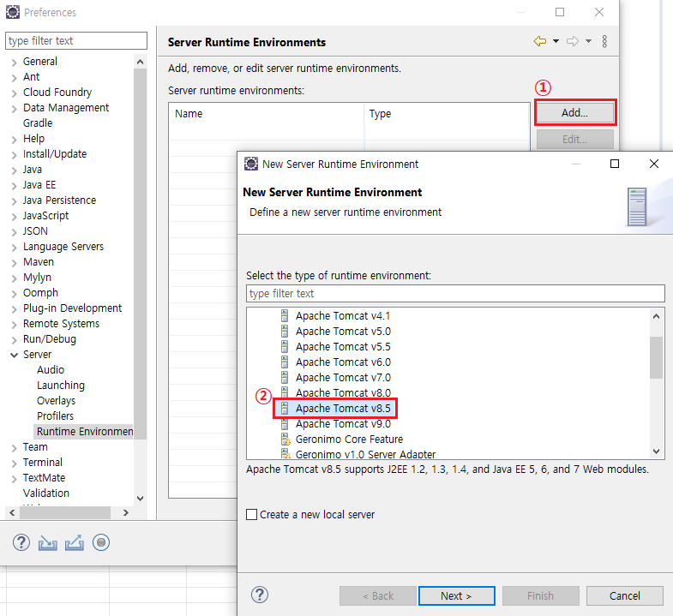This screenshot has height=616, width=673.
Task: Maximize the New Server Runtime Environment dialog
Action: click(615, 164)
